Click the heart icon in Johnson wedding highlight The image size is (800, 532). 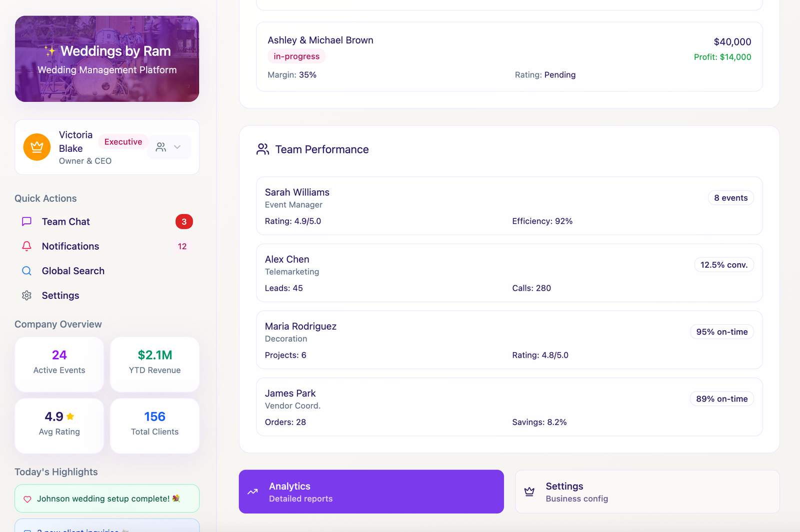(x=27, y=499)
